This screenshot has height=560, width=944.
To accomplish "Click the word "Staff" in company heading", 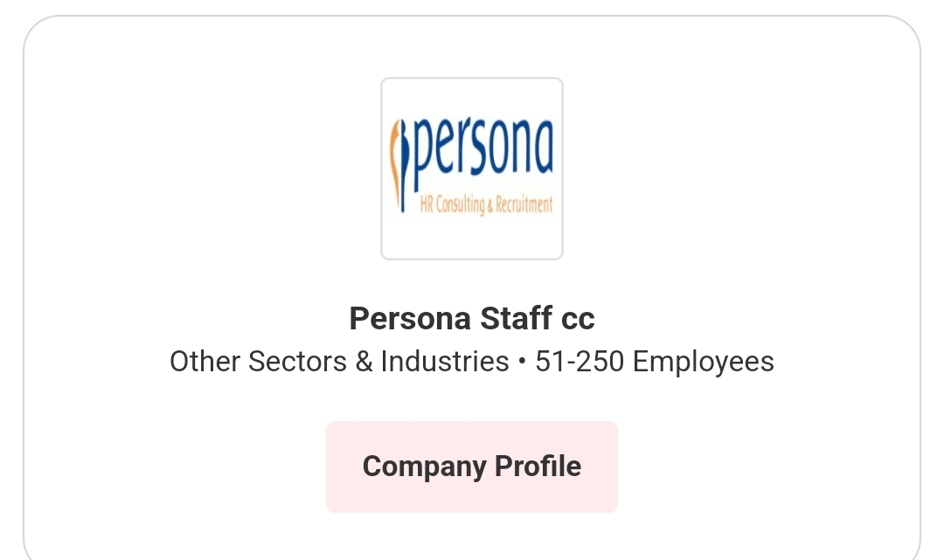I will tap(515, 319).
